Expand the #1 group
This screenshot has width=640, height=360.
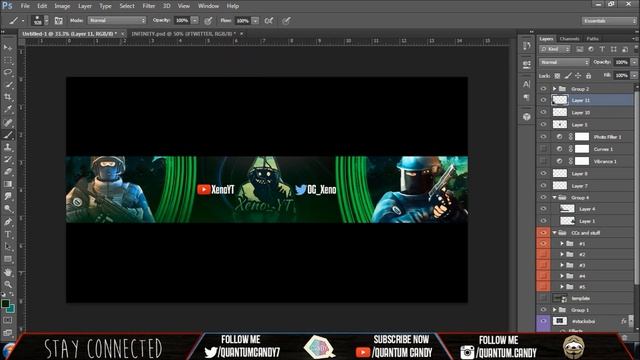click(562, 244)
